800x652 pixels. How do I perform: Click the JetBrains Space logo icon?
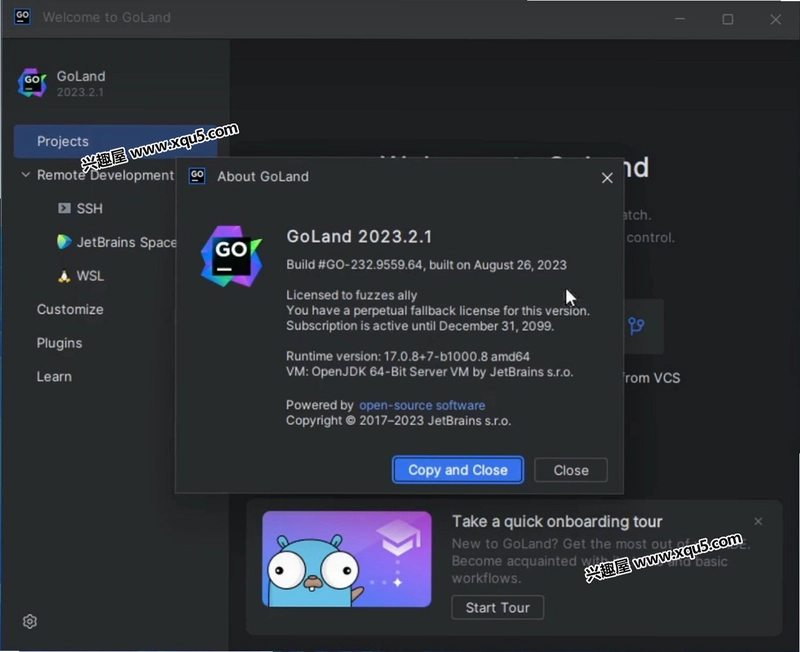pos(64,242)
